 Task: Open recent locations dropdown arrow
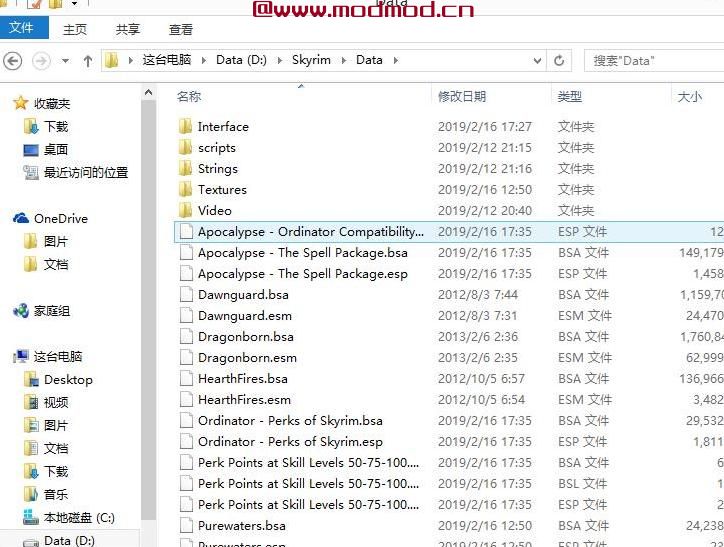pos(66,60)
